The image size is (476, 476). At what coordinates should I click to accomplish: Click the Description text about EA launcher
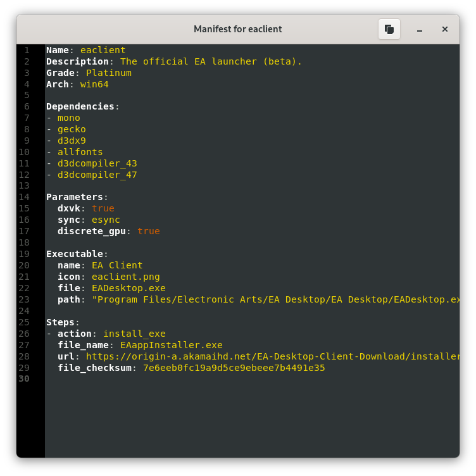tap(211, 61)
